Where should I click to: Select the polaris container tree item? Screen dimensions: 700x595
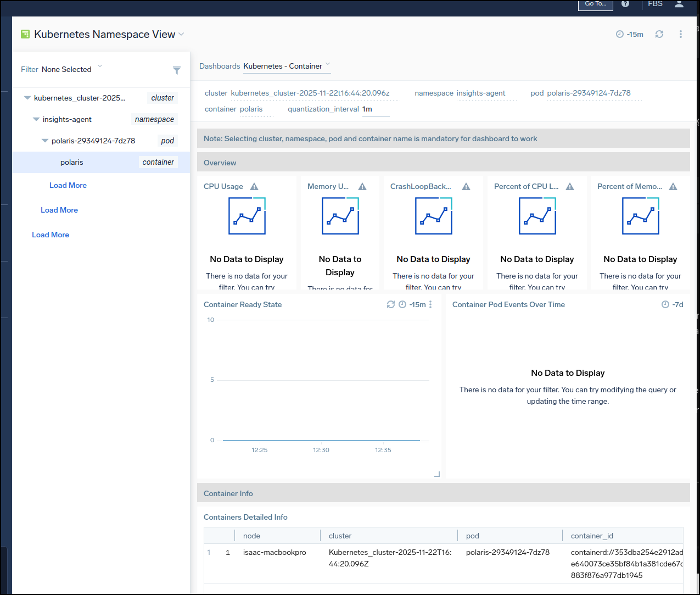point(72,162)
